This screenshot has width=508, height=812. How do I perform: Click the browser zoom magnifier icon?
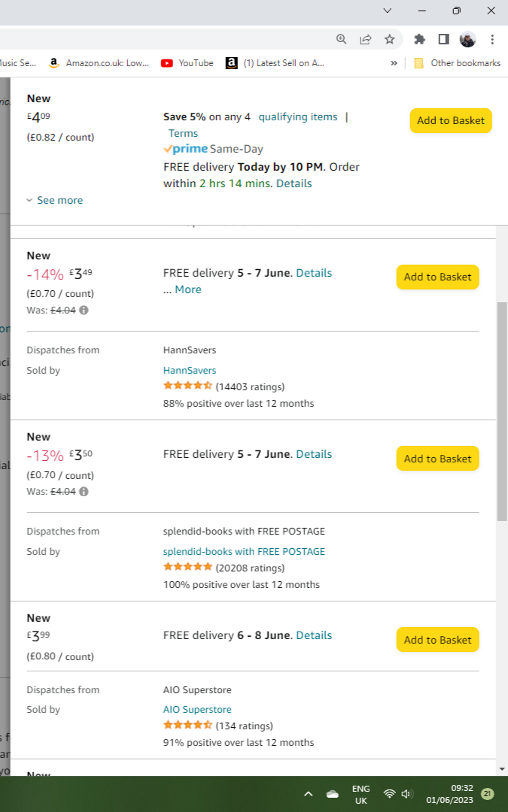pyautogui.click(x=341, y=39)
